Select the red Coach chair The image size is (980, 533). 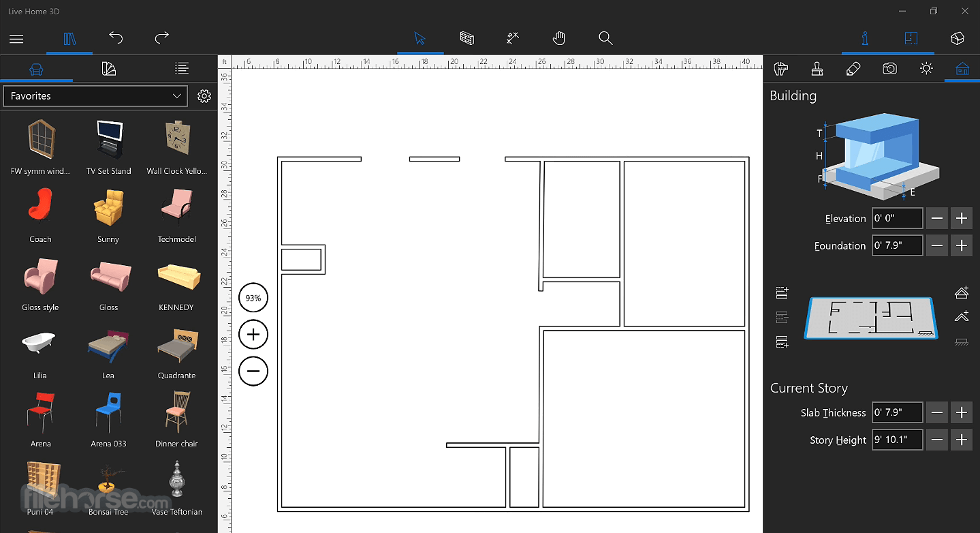41,215
